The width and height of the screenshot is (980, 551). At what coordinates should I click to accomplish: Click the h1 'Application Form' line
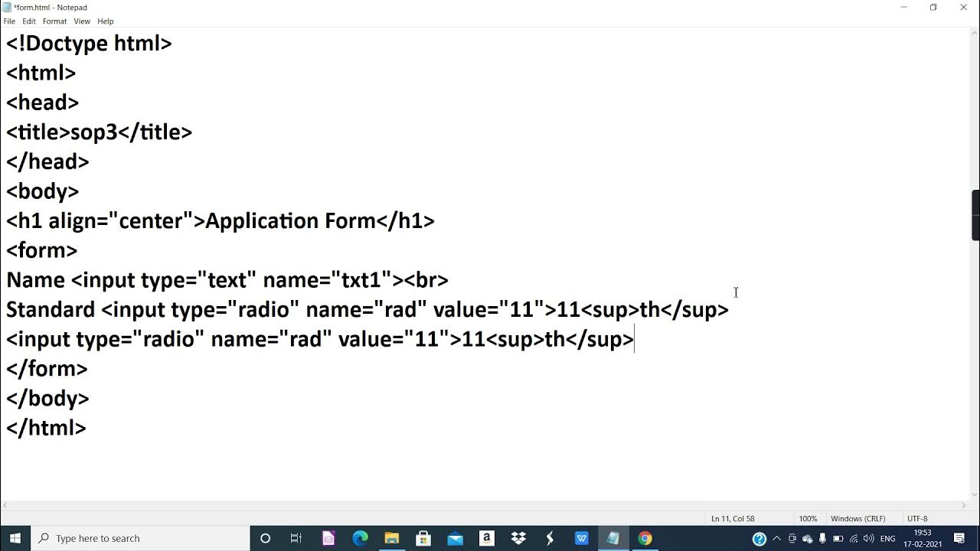click(x=220, y=221)
